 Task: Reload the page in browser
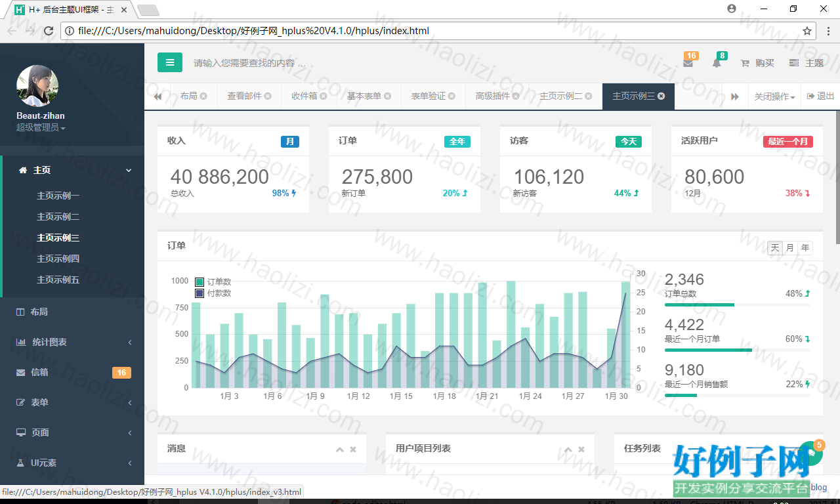coord(49,31)
